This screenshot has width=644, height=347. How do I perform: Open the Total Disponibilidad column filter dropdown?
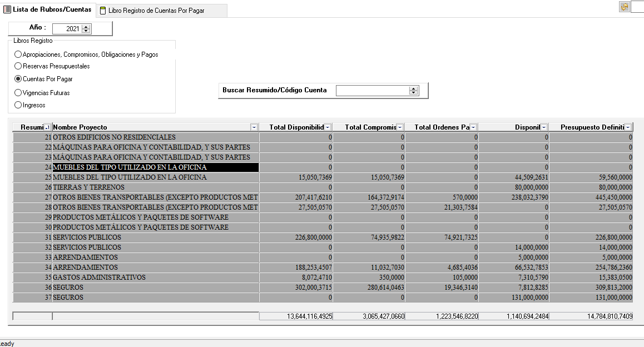328,127
